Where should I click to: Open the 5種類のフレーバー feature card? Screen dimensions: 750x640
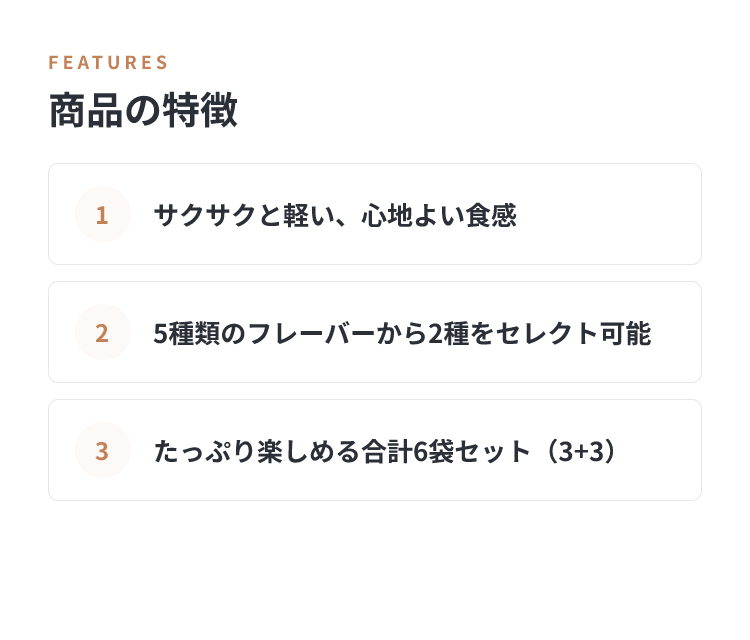(x=375, y=332)
